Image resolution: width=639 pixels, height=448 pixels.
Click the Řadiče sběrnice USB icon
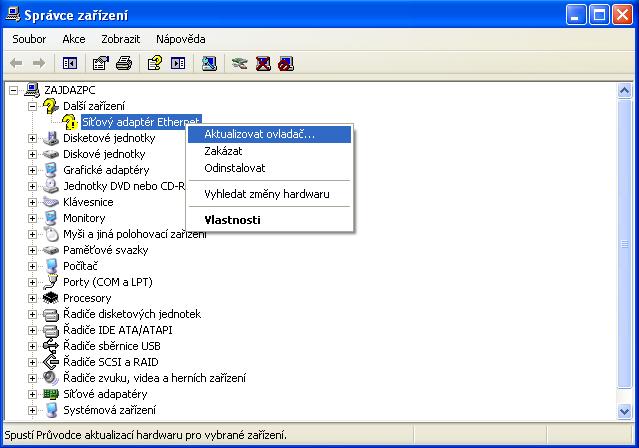[51, 346]
